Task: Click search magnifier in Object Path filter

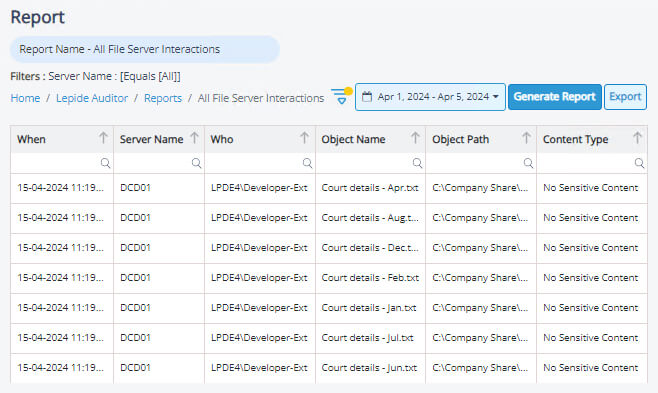Action: [x=528, y=163]
